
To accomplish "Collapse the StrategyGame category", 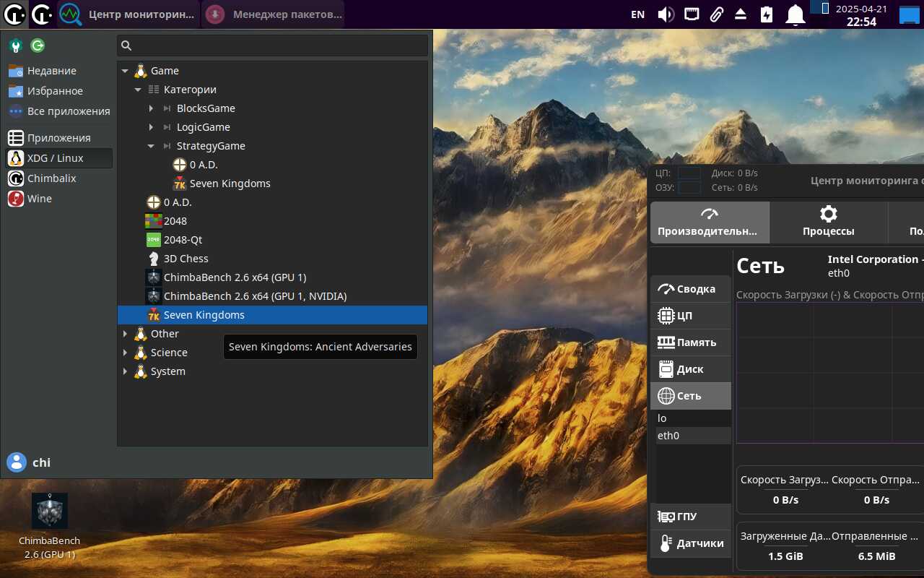I will (x=151, y=146).
